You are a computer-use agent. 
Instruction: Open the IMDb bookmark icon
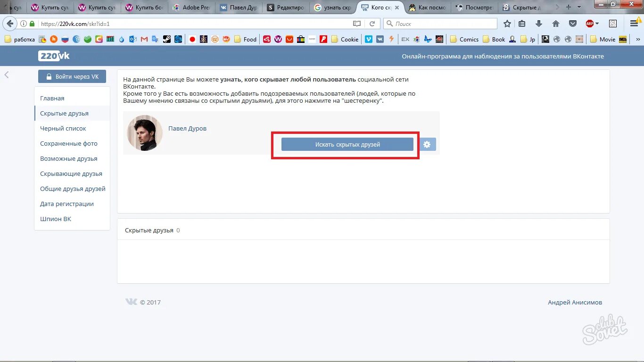pos(622,40)
